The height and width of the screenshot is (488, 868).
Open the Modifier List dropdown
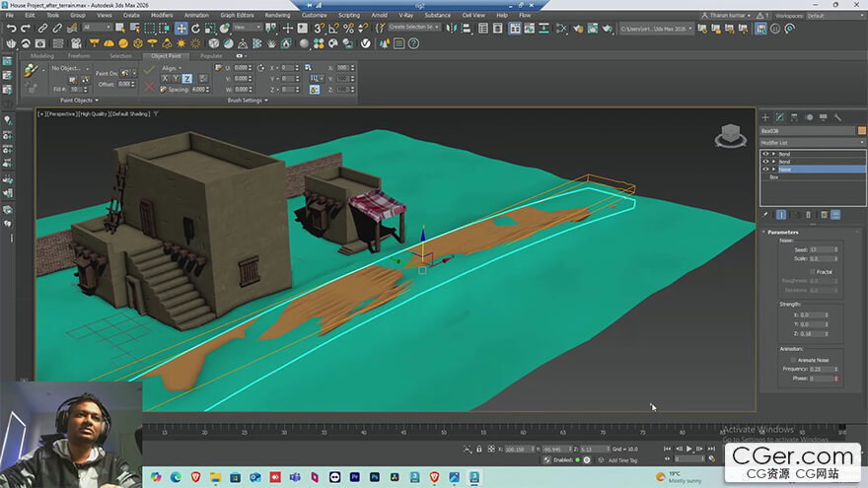pos(812,143)
